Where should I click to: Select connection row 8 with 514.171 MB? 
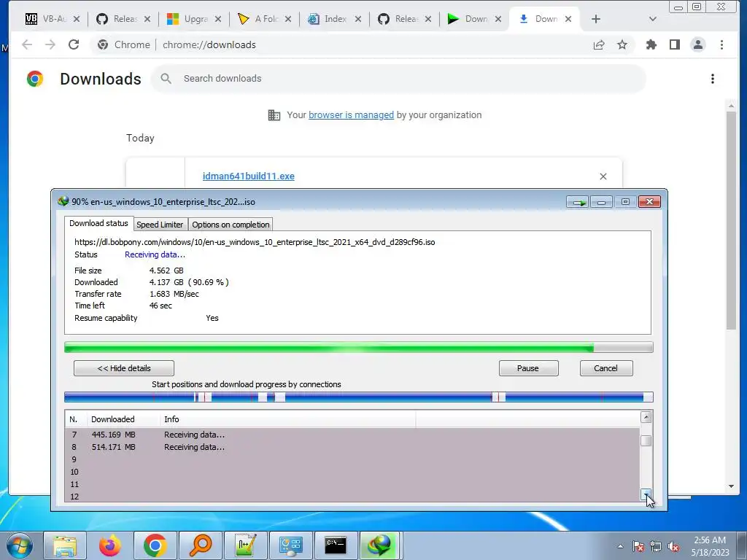point(352,447)
